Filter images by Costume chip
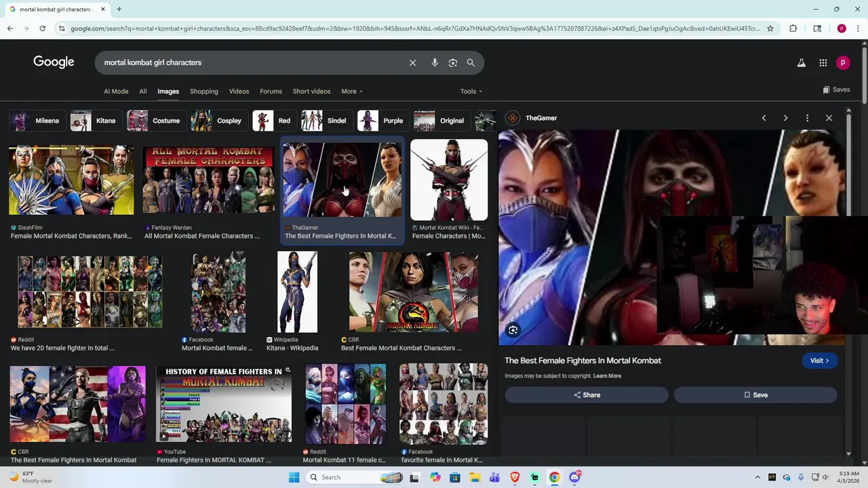The width and height of the screenshot is (868, 488). pos(156,121)
